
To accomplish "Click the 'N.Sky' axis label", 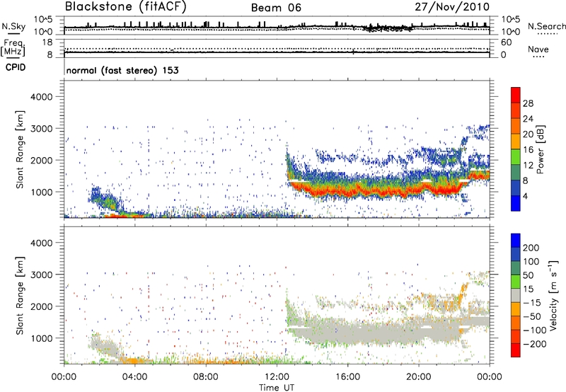I will 13,26.
